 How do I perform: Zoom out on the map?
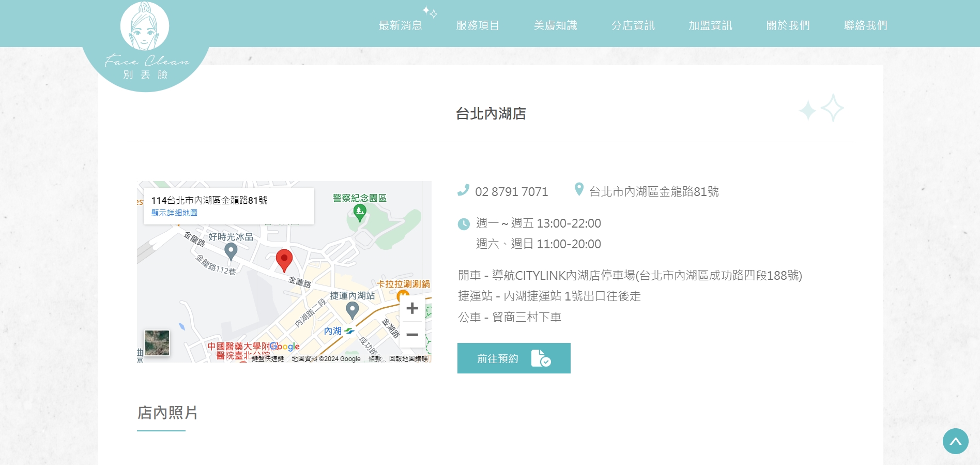412,335
